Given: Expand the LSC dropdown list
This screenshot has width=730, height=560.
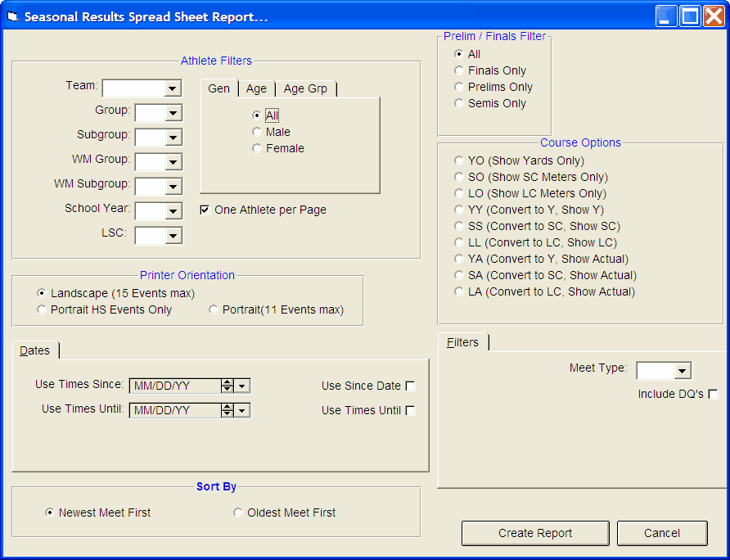Looking at the screenshot, I should [173, 237].
